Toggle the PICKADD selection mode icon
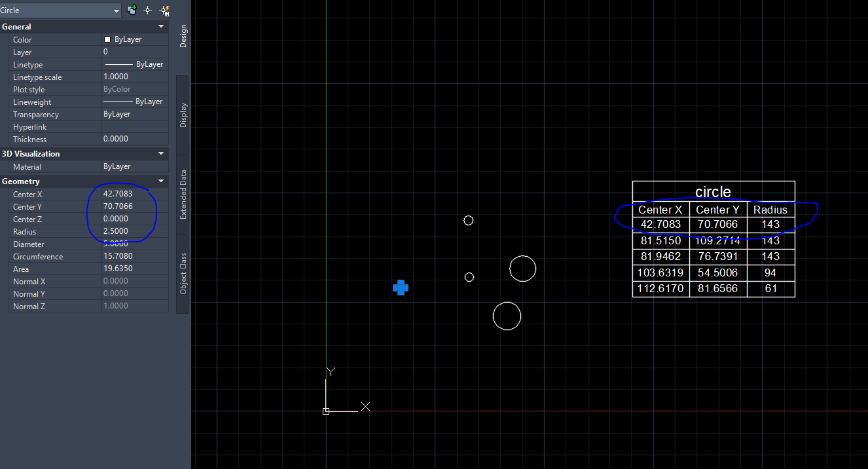Viewport: 868px width, 469px height. [x=132, y=10]
